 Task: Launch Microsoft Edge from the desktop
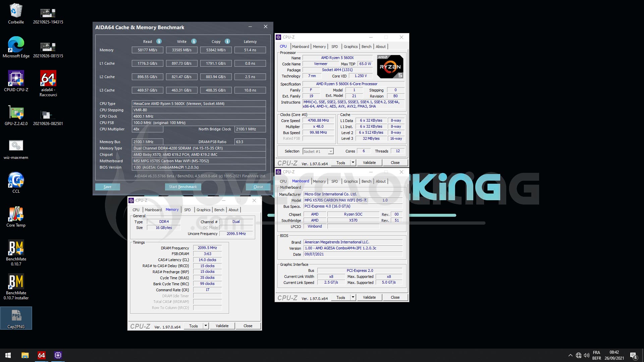coord(16,47)
